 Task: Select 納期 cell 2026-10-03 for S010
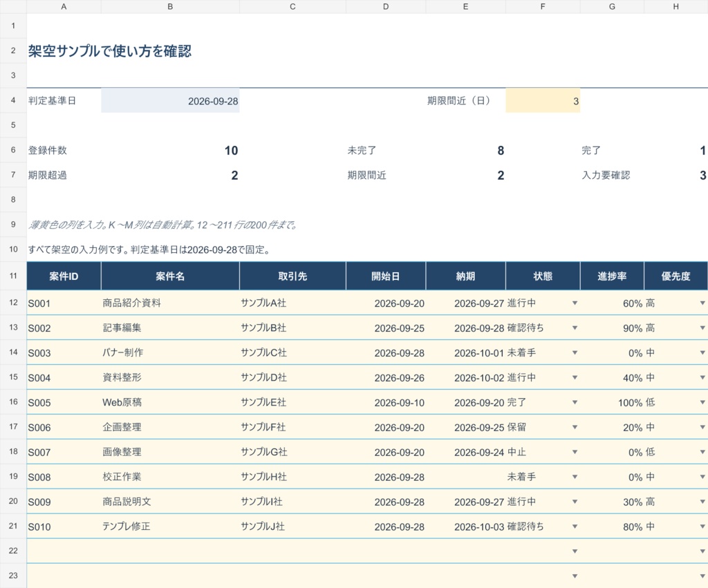465,527
